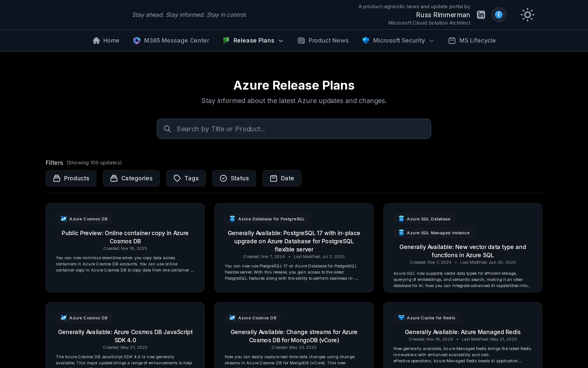Click the Azure Cache for Redis tag
Screen dimensions: 588x368
[427, 318]
